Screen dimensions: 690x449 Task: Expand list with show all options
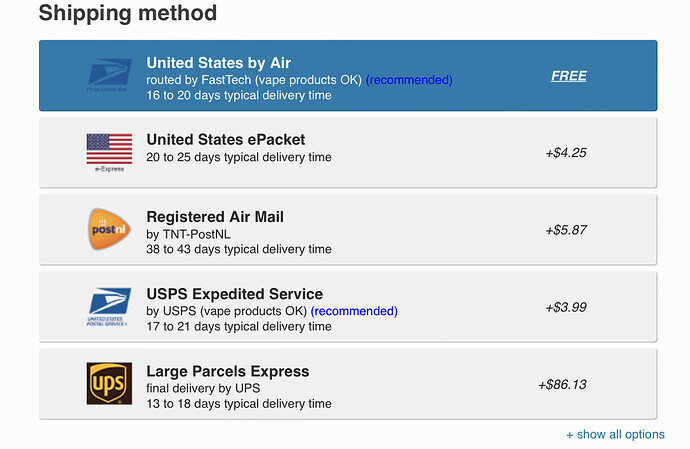[x=615, y=434]
